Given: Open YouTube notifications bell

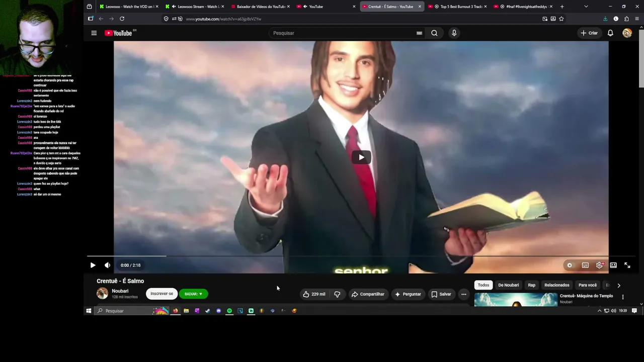Looking at the screenshot, I should click(610, 33).
